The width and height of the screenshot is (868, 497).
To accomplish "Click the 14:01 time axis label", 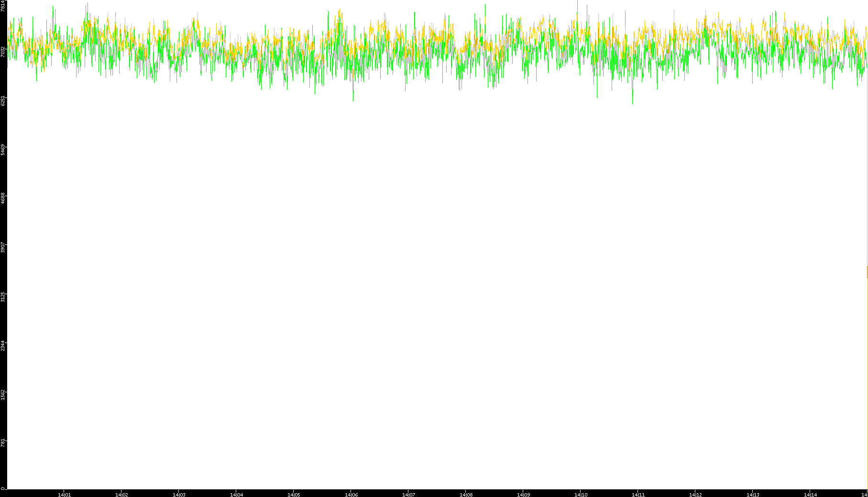I will click(x=64, y=495).
